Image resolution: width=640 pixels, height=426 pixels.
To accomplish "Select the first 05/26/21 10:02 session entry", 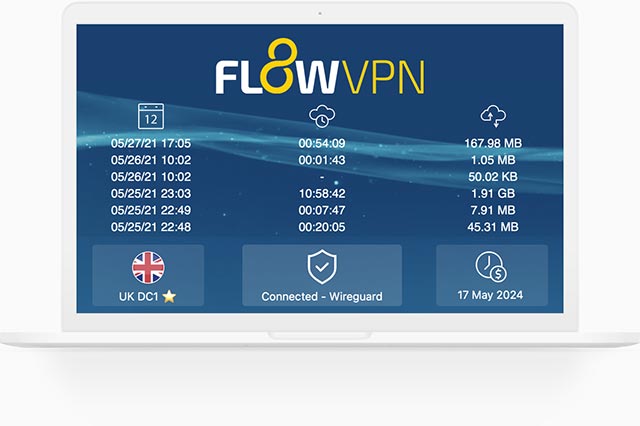I will [151, 160].
